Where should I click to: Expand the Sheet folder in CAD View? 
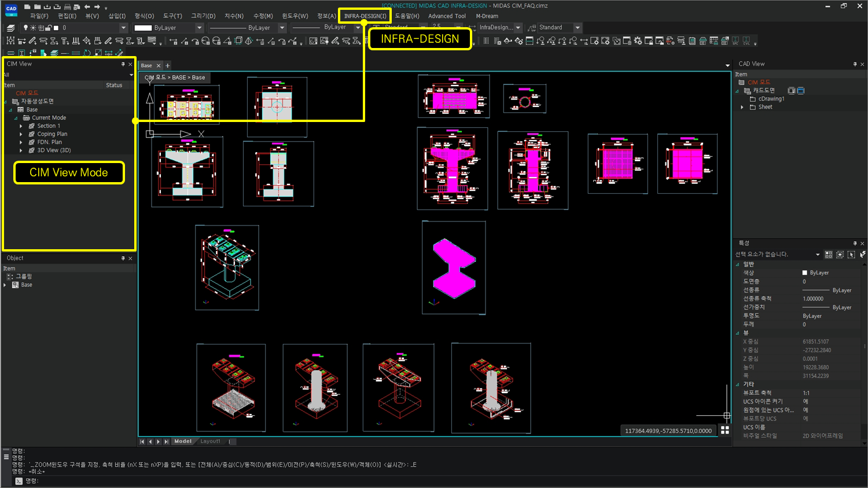tap(742, 107)
